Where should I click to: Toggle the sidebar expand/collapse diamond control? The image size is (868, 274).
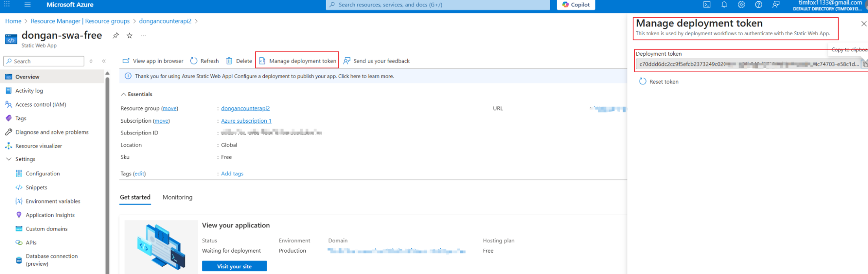pos(91,61)
